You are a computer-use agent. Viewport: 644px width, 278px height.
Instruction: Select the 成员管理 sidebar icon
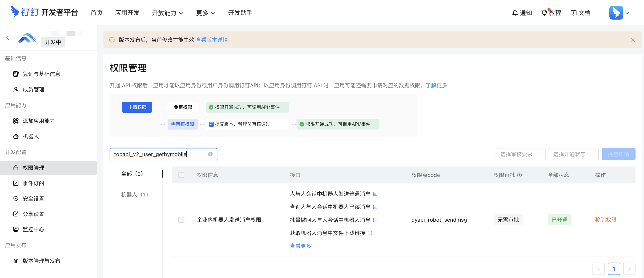pyautogui.click(x=16, y=89)
